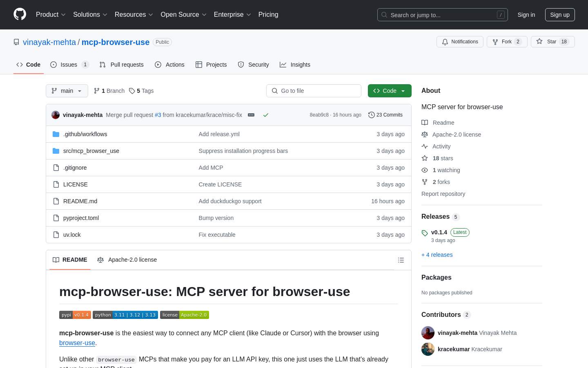Open Notifications bell button
Image resolution: width=588 pixels, height=368 pixels.
tap(460, 42)
